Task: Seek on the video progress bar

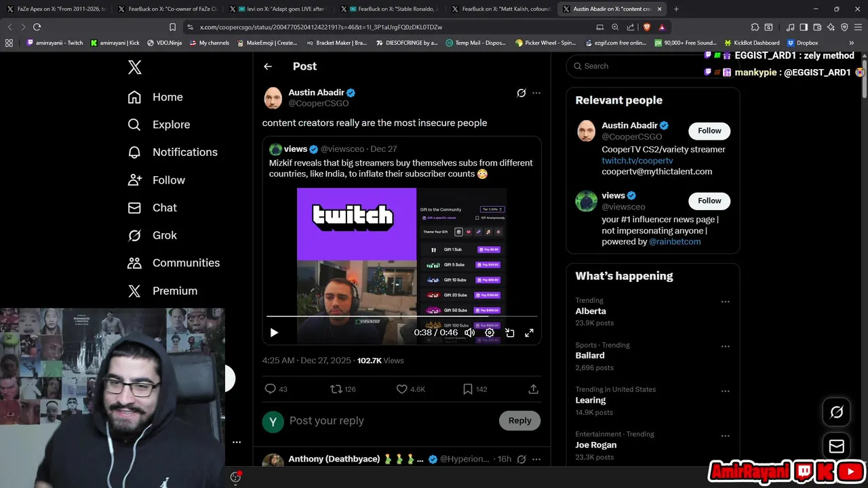Action: pos(401,317)
